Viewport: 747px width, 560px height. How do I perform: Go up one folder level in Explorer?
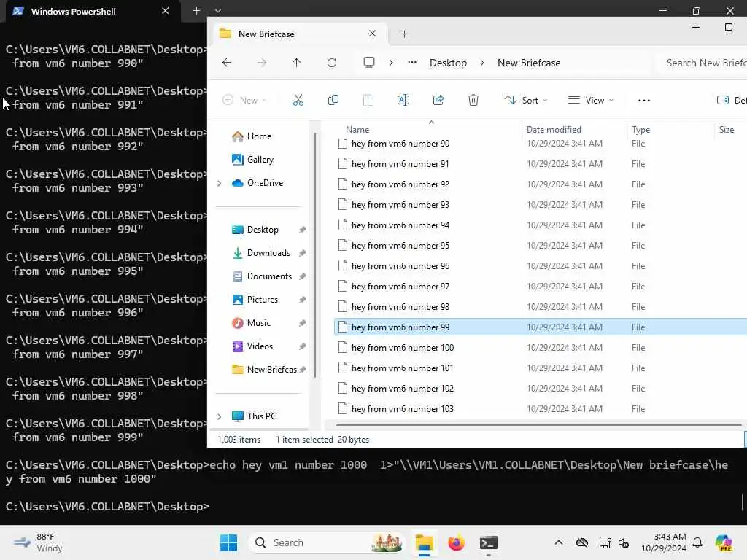click(x=296, y=63)
